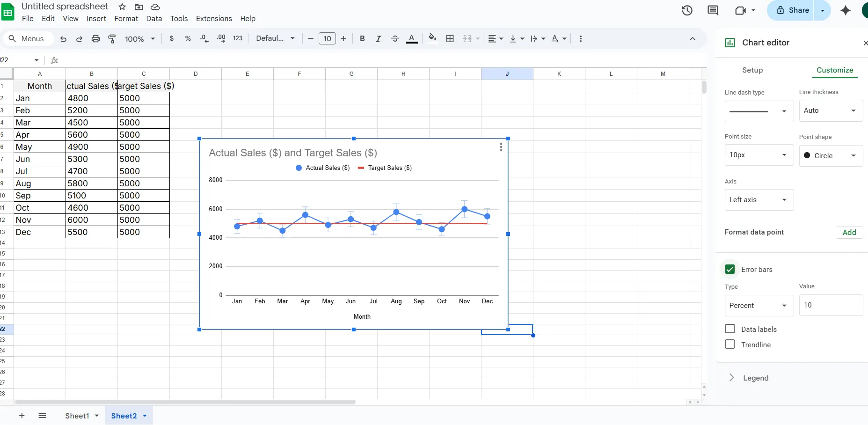Select the Paint format tool
The height and width of the screenshot is (425, 868).
(x=112, y=39)
